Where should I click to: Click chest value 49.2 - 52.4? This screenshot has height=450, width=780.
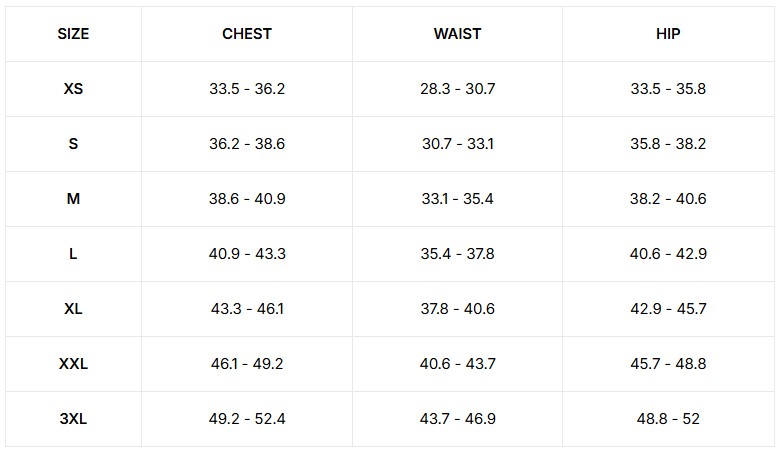247,419
